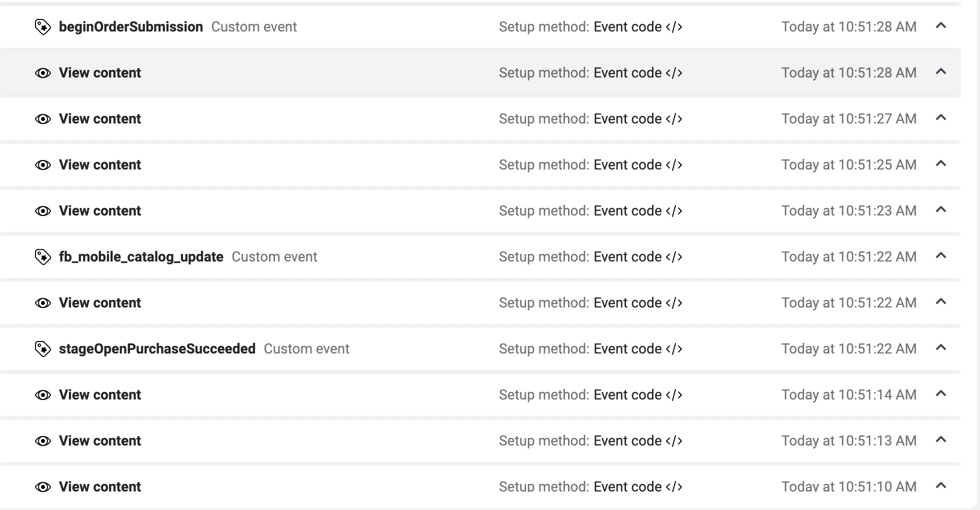Screen dimensions: 980x510
Task: Click the stageOpenPurchaseSucceeded event title
Action: tap(157, 349)
